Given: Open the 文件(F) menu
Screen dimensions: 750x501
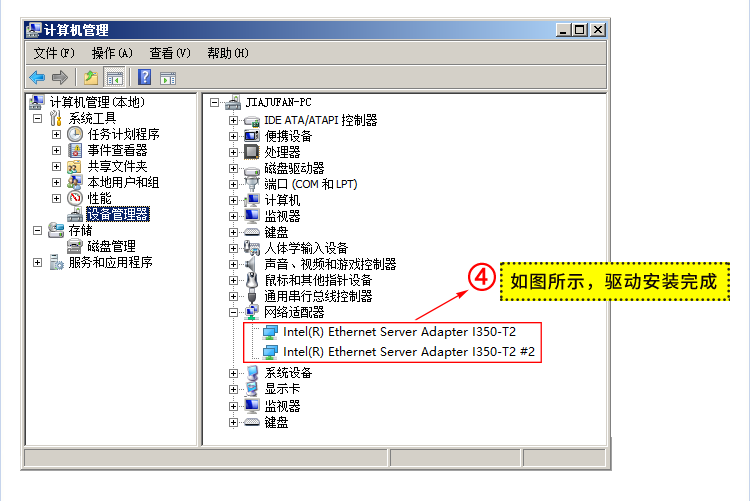Looking at the screenshot, I should 54,53.
